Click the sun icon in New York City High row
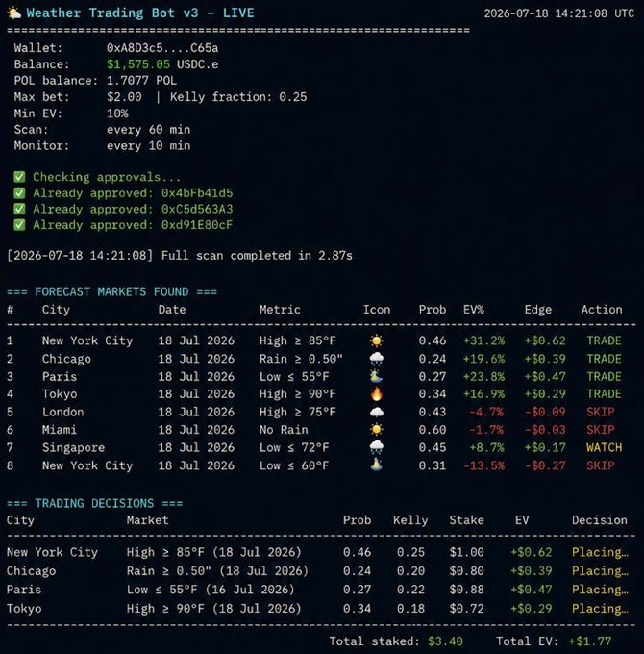 (x=377, y=340)
